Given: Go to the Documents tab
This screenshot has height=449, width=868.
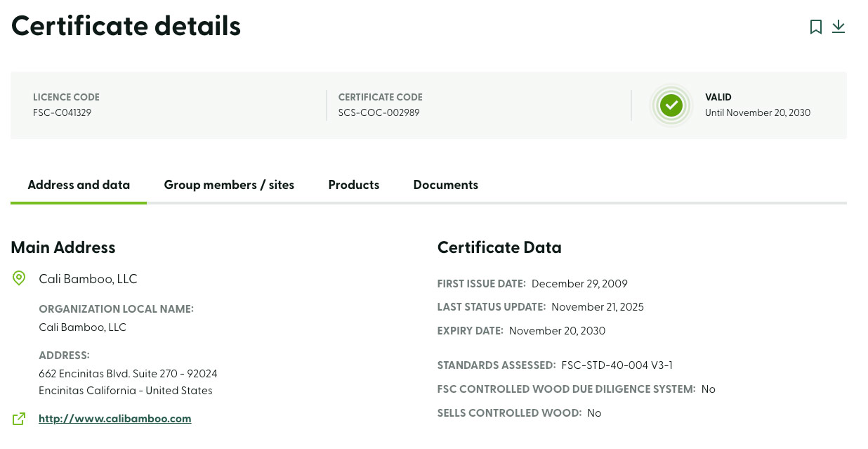Looking at the screenshot, I should pyautogui.click(x=445, y=185).
